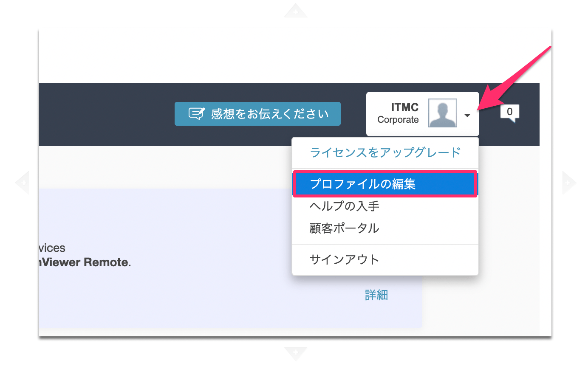Click the bottom navigation arrow below the image
Image resolution: width=588 pixels, height=372 pixels.
pyautogui.click(x=296, y=353)
